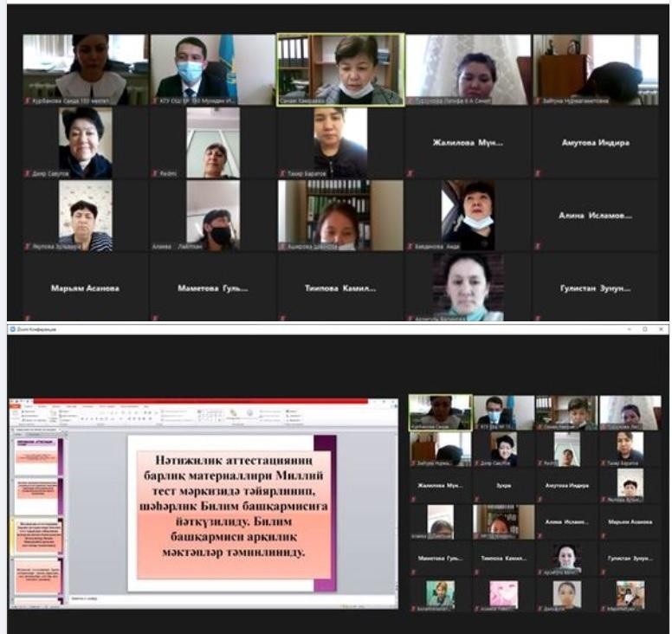Click muted mic icon on large Алина Исламов... tile
Viewport: 672px width, 634px height.
(538, 247)
